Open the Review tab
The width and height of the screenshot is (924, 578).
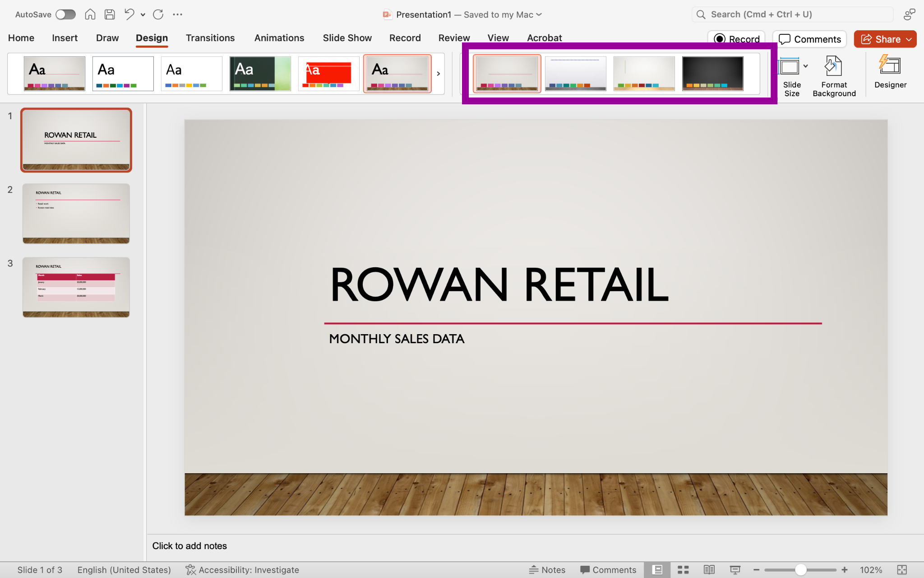(x=454, y=38)
